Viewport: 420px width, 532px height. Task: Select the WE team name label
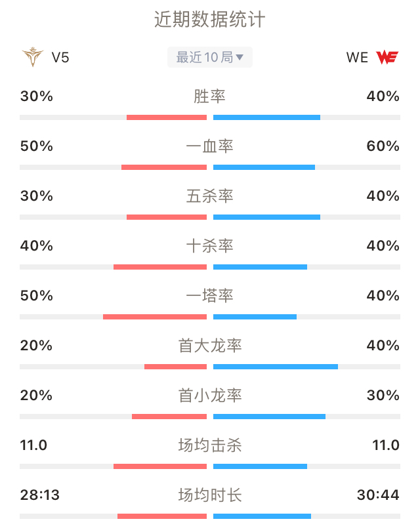point(357,57)
